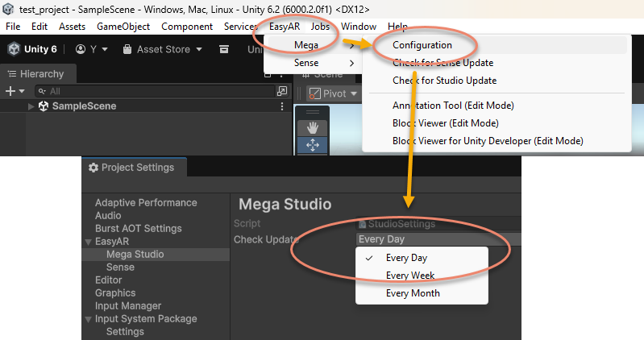Image resolution: width=644 pixels, height=340 pixels.
Task: Open the Pivot dropdown in the Scene toolbar
Action: (333, 93)
